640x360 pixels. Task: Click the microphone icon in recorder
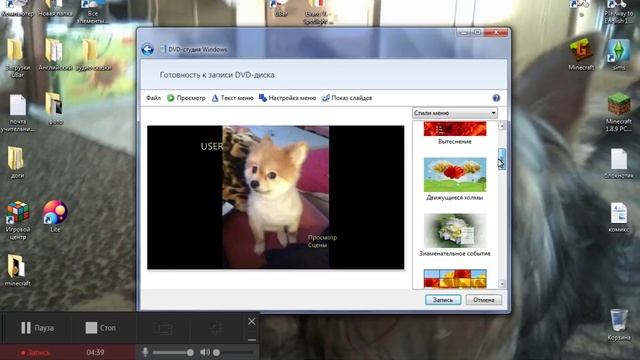(145, 352)
